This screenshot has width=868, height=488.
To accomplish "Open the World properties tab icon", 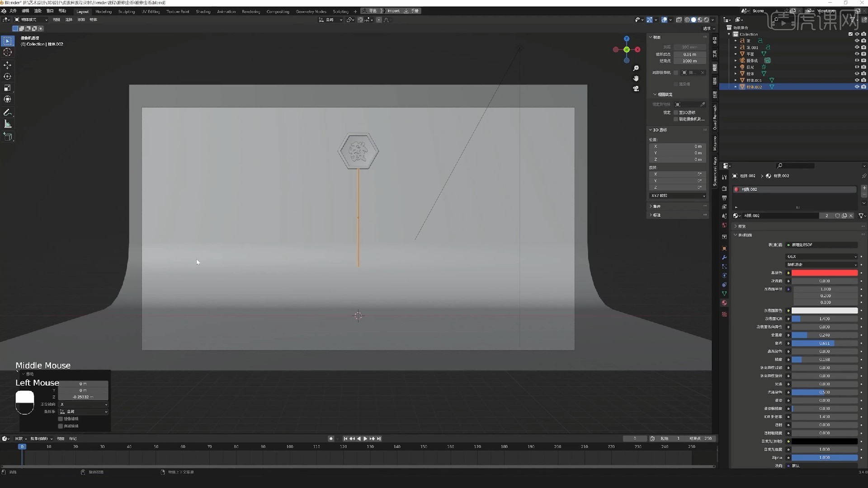I will (x=724, y=225).
